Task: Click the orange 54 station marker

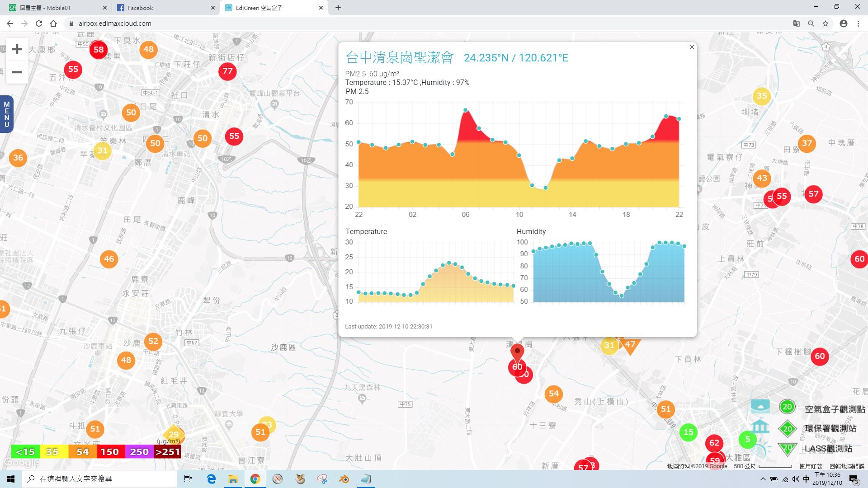Action: click(x=554, y=394)
